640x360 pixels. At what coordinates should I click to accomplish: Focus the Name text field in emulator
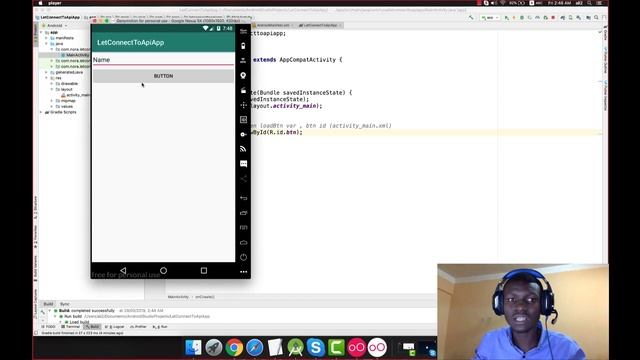tap(163, 60)
